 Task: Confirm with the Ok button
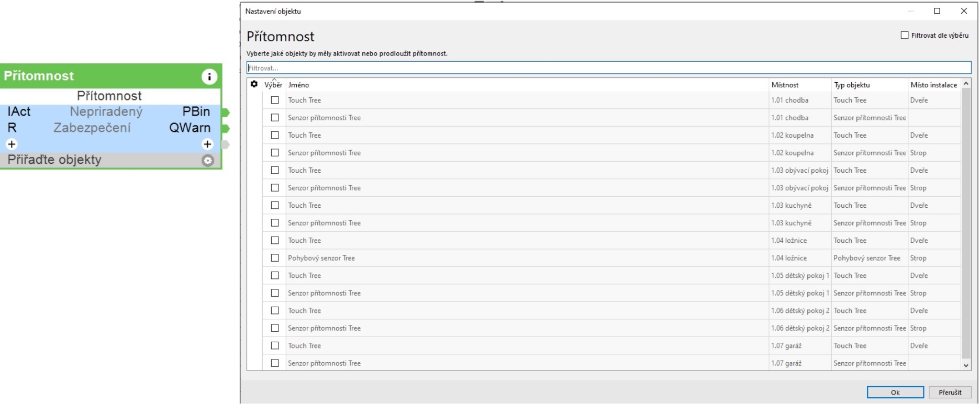point(895,392)
